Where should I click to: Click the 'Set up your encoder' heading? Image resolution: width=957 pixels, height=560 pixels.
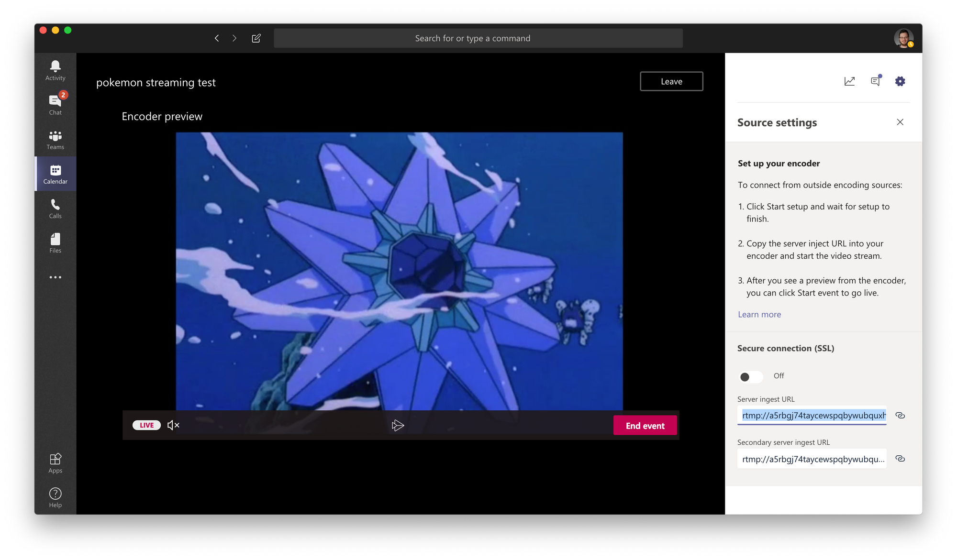tap(779, 163)
